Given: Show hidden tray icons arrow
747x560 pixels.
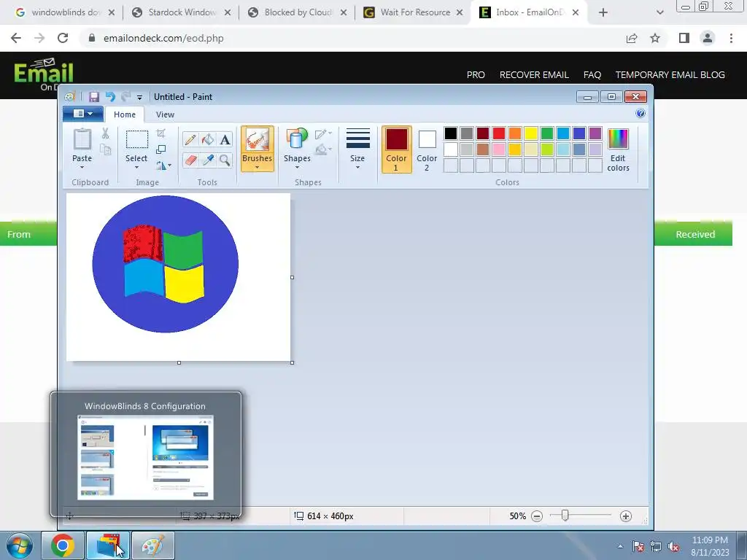Looking at the screenshot, I should (620, 547).
